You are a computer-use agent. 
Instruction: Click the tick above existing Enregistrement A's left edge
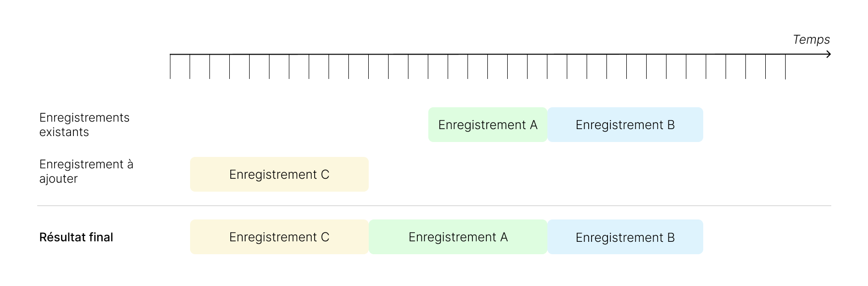pos(428,67)
